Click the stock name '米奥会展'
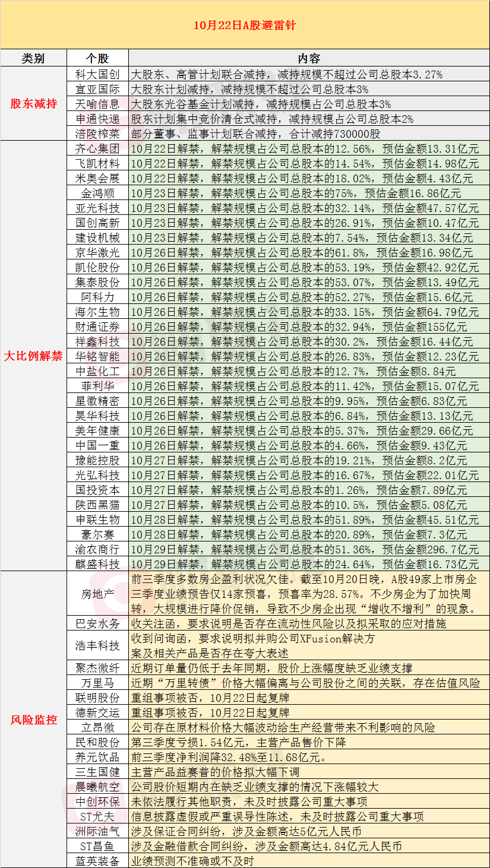The height and width of the screenshot is (868, 490). 97,178
